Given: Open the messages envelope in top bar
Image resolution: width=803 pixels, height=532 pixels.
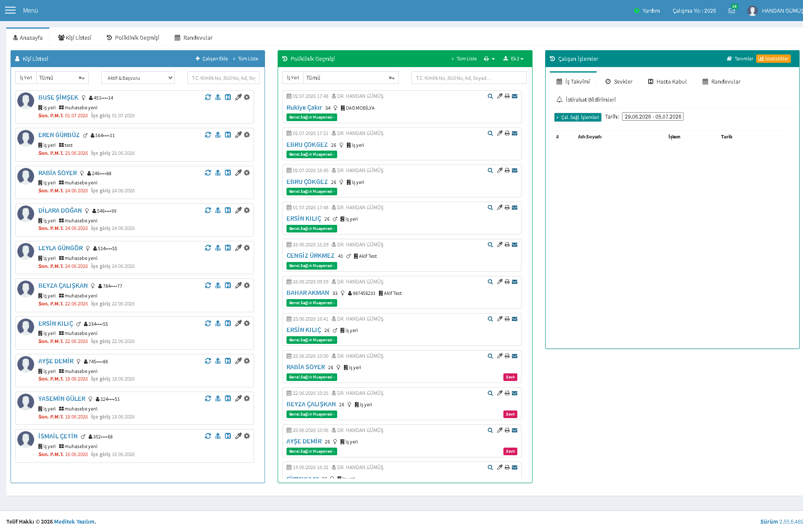Looking at the screenshot, I should (732, 11).
